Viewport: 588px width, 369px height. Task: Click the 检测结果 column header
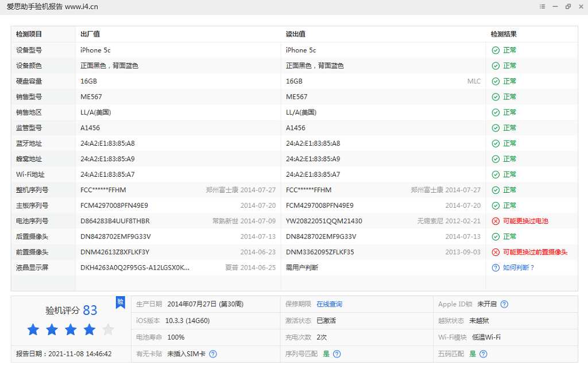[504, 34]
